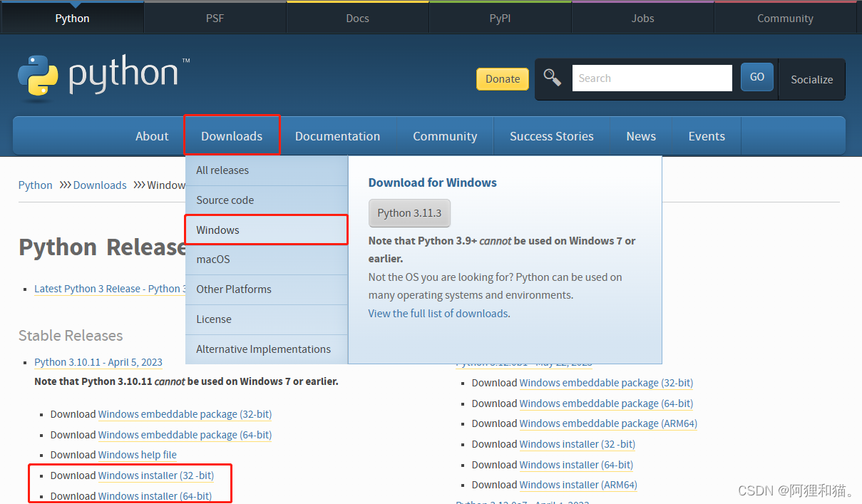The height and width of the screenshot is (504, 862).
Task: Open the Community navigation bar menu
Action: coord(445,136)
